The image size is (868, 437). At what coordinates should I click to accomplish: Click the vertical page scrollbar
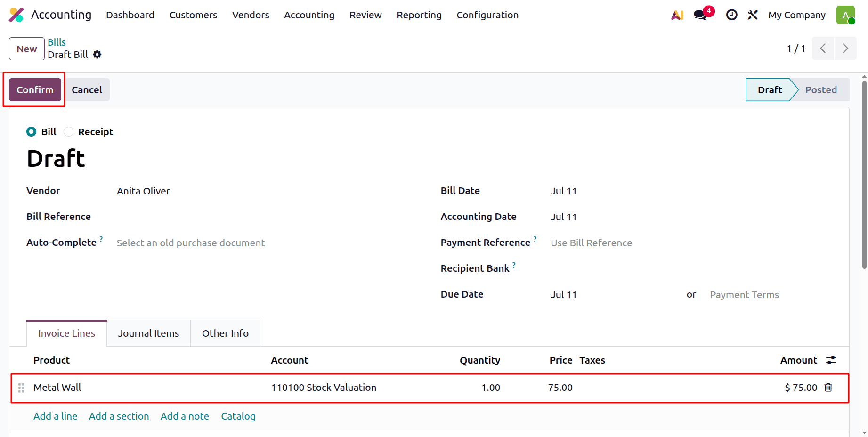[x=864, y=174]
